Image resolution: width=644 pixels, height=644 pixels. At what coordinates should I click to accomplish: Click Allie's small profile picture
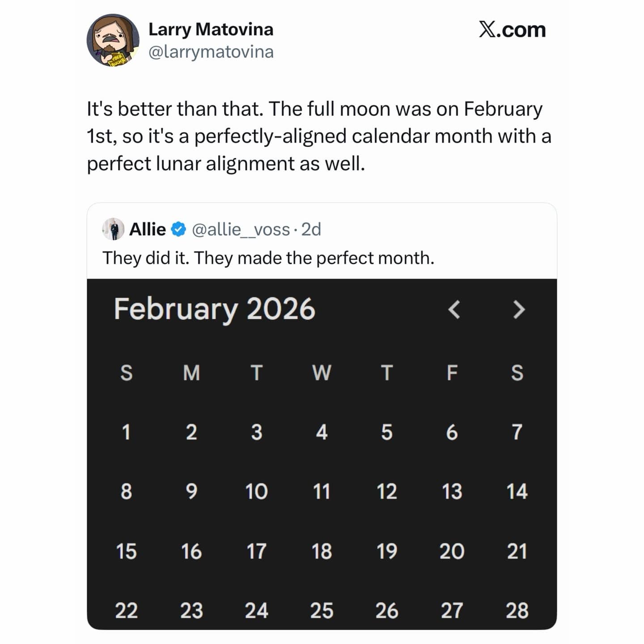[x=113, y=229]
